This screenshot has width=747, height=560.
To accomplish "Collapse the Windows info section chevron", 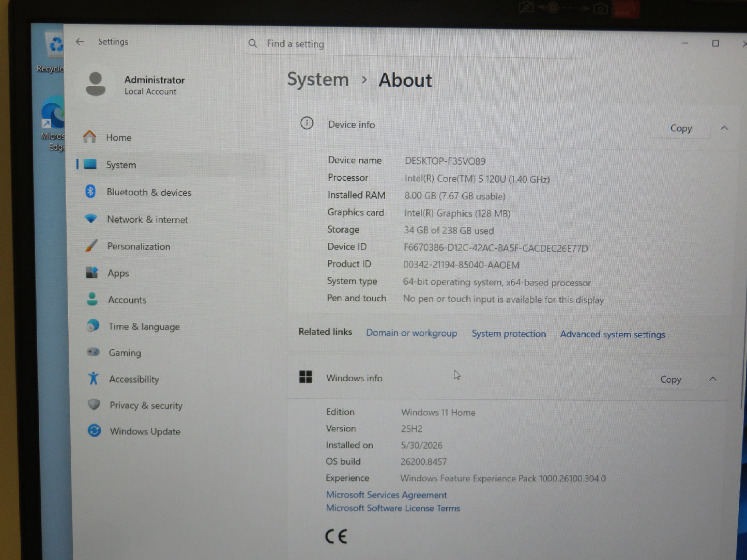I will [x=713, y=379].
